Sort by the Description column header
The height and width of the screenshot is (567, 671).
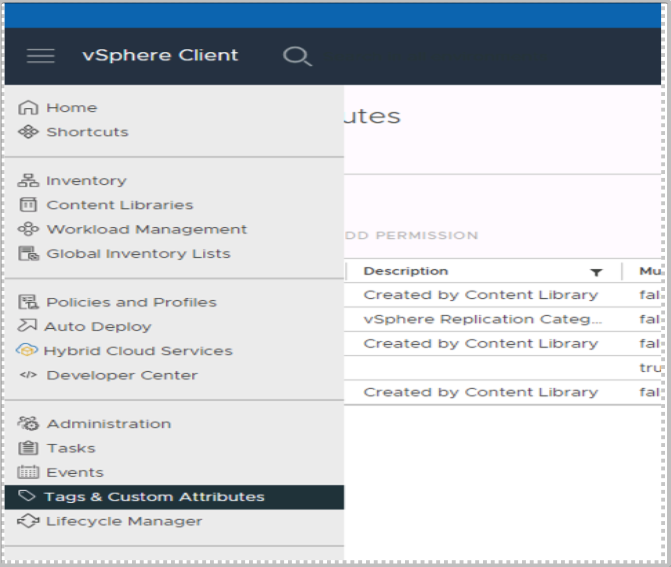coord(405,271)
